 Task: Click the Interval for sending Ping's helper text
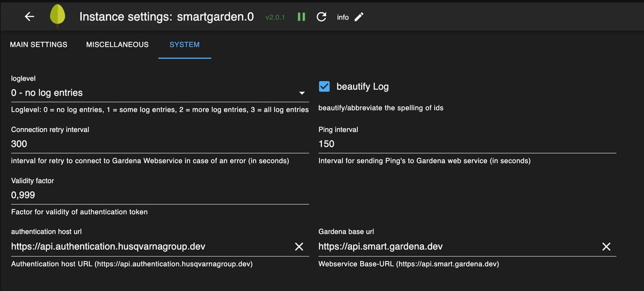(425, 161)
